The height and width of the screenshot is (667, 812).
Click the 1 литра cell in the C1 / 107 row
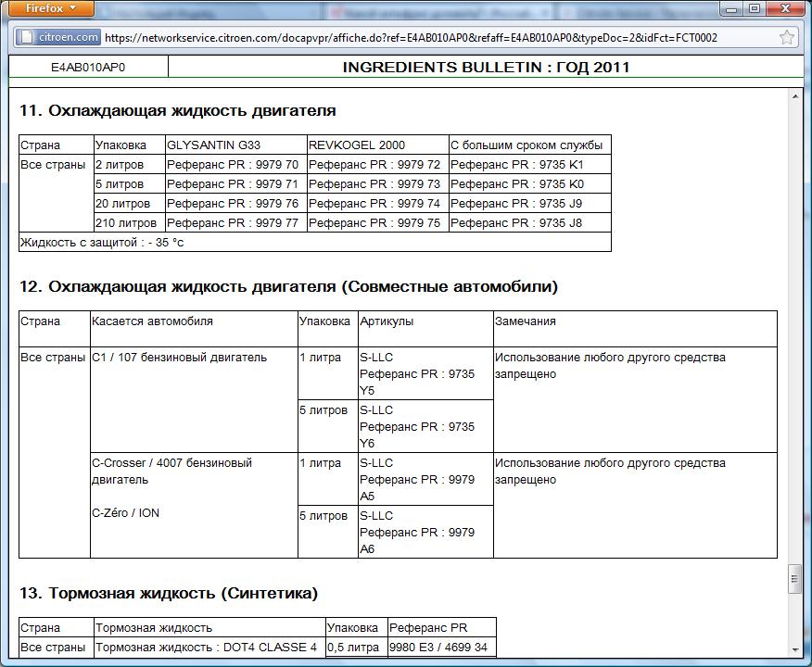pos(327,373)
